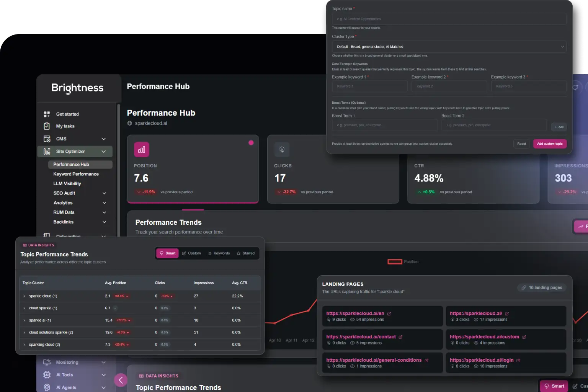
Task: Select the Smart tab beside the Custom tab
Action: [x=168, y=253]
